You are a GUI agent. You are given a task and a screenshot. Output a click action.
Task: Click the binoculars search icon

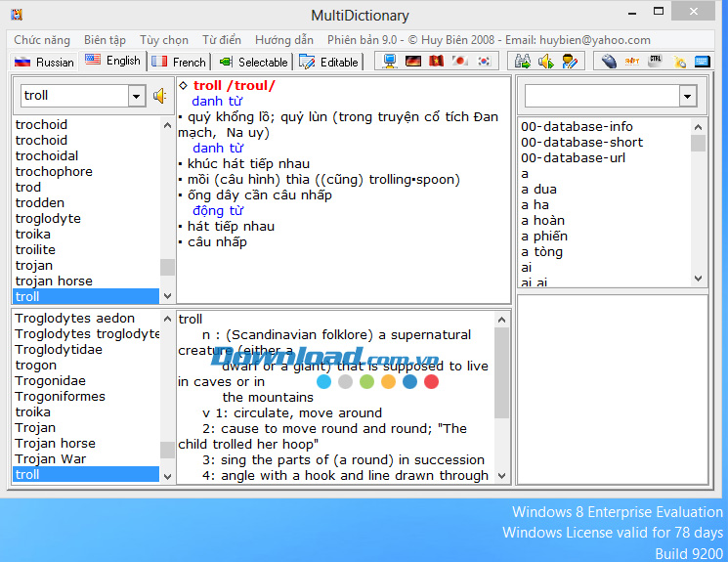tap(523, 62)
